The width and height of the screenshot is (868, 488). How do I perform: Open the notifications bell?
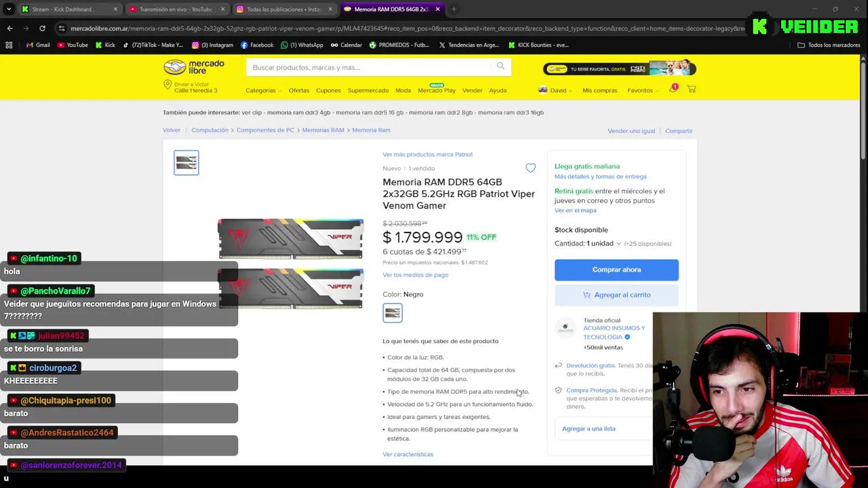(673, 89)
